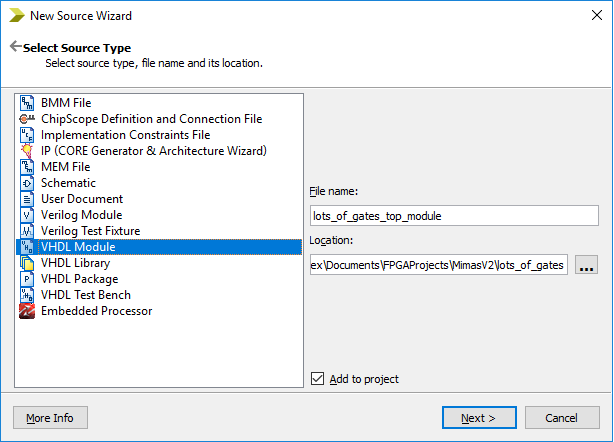Select MEM File source type

(x=66, y=167)
